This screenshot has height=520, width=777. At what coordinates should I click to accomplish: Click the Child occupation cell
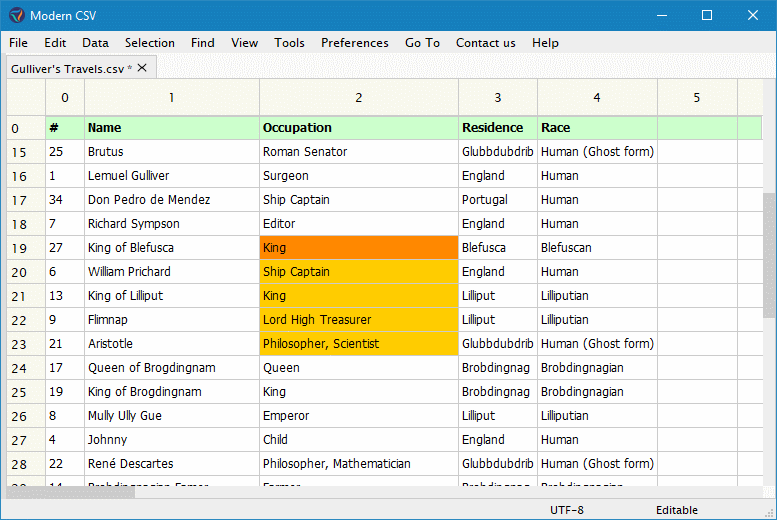(359, 440)
